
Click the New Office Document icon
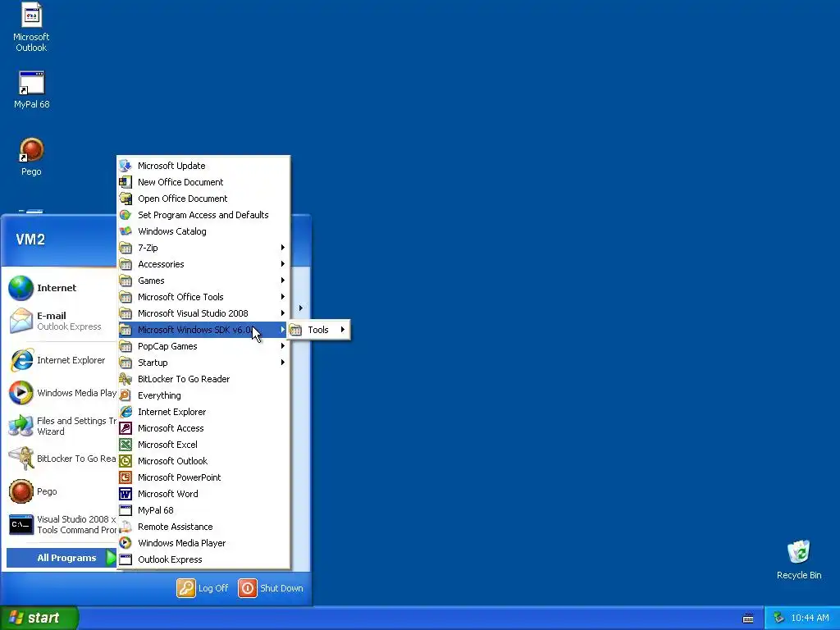[x=126, y=182]
